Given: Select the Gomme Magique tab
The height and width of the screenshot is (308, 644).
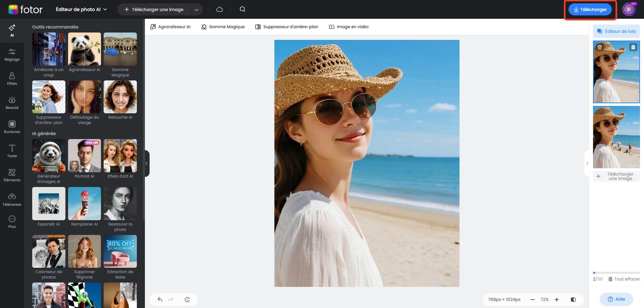Looking at the screenshot, I should (223, 26).
